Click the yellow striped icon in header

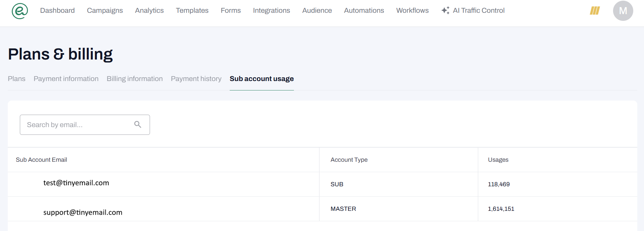pos(595,11)
